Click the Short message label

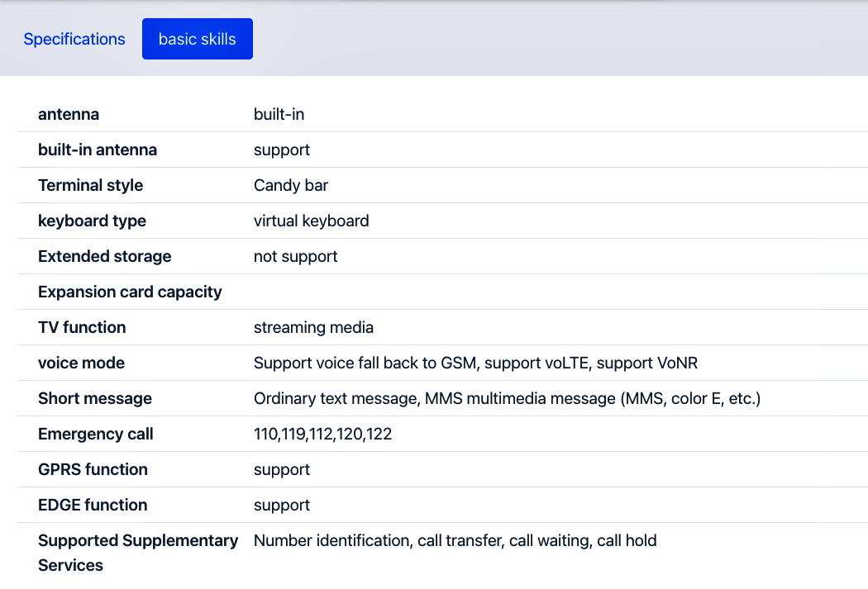pyautogui.click(x=95, y=398)
